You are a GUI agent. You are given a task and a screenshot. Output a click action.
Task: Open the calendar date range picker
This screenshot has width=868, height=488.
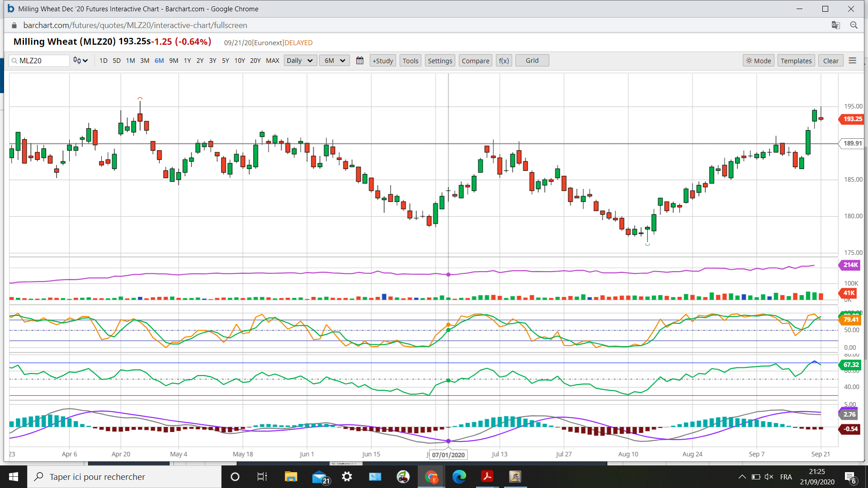click(360, 61)
